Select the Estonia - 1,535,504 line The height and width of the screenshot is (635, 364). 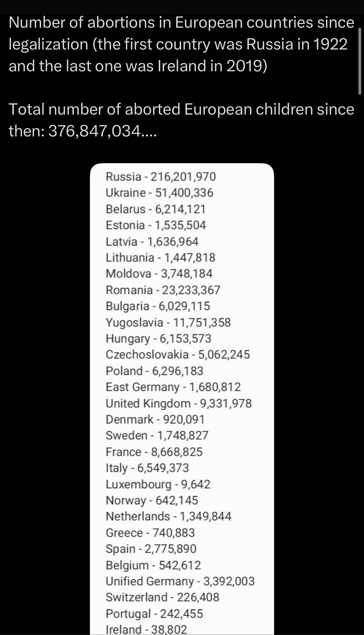[x=156, y=225]
